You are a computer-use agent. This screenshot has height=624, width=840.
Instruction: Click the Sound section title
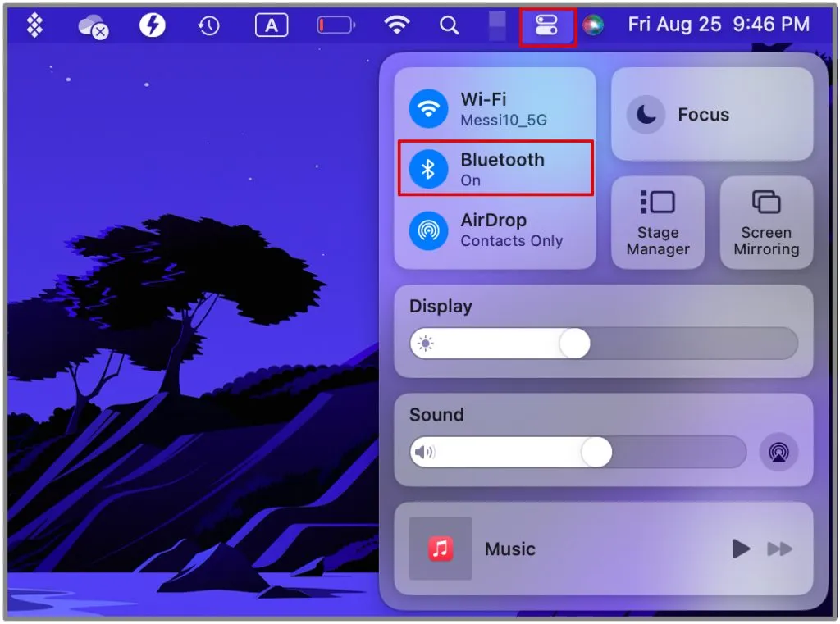pyautogui.click(x=436, y=415)
